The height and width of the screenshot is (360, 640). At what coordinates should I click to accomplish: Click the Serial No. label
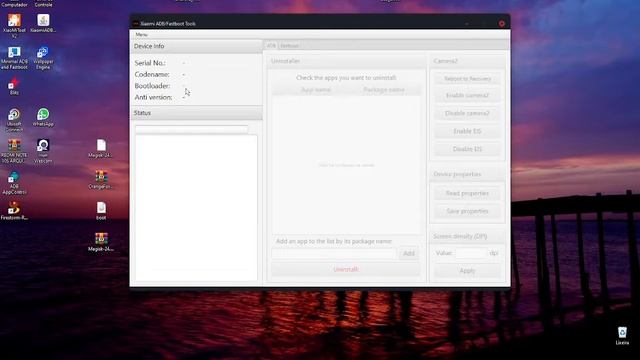pyautogui.click(x=150, y=63)
